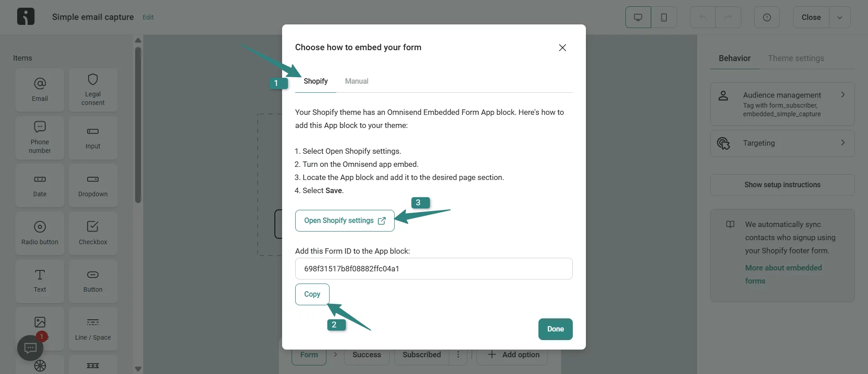Add the Legal consent shield item

[x=93, y=80]
